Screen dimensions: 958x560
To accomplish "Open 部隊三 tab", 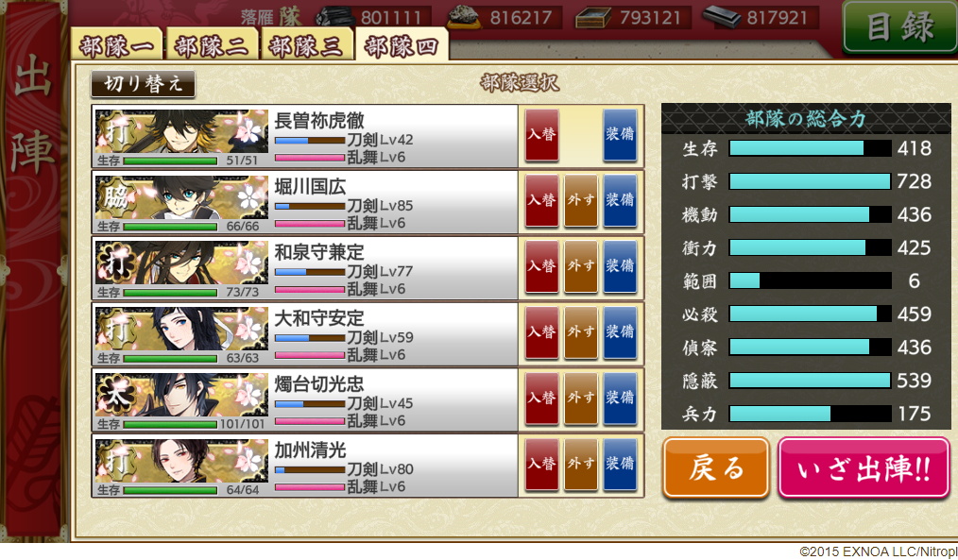I will click(x=306, y=45).
